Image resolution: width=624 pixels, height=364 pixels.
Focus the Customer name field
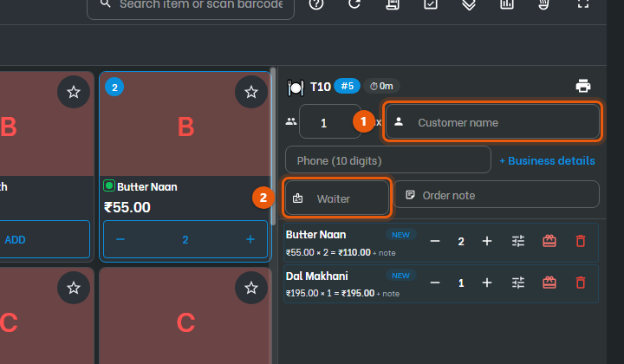[x=492, y=121]
